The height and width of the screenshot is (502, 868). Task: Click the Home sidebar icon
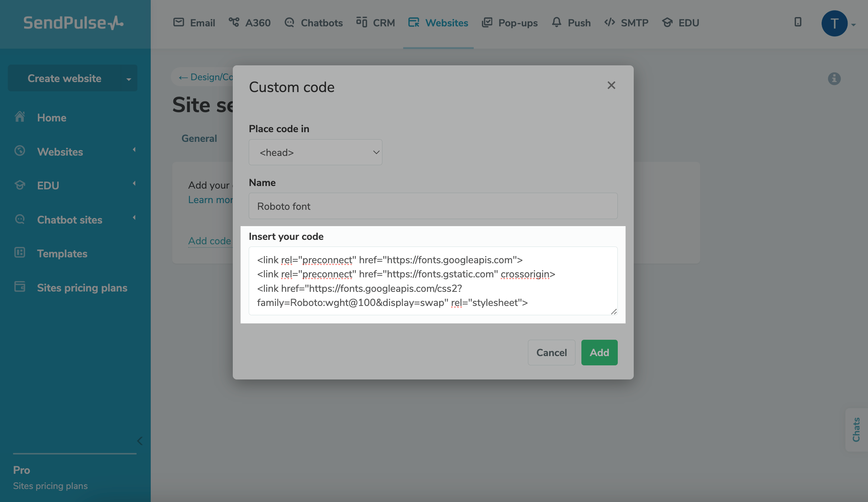click(x=20, y=117)
